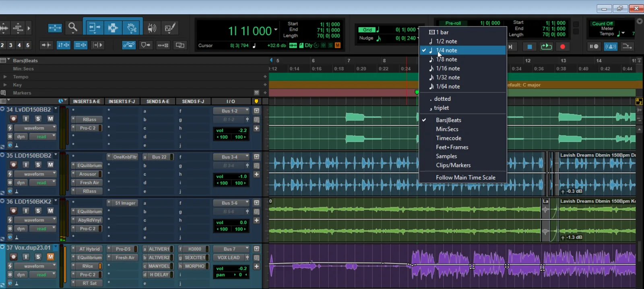Expand the Tempo ruler
644x289 pixels.
click(5, 77)
